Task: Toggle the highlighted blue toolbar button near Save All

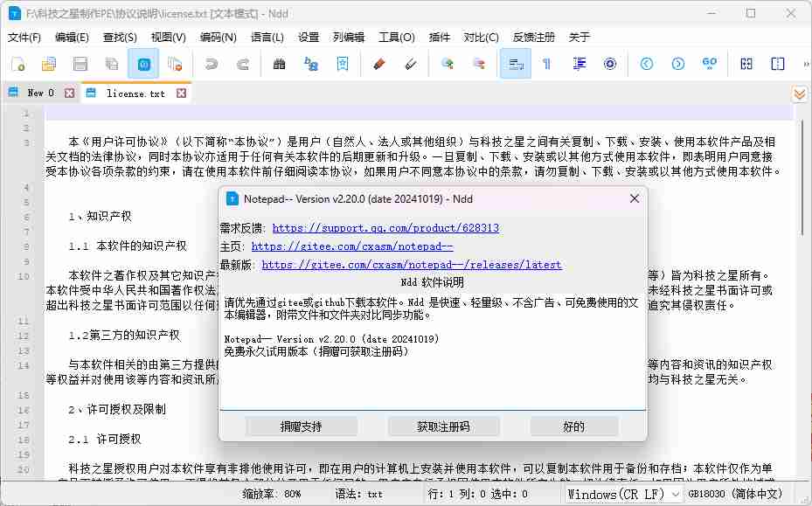Action: tap(143, 64)
